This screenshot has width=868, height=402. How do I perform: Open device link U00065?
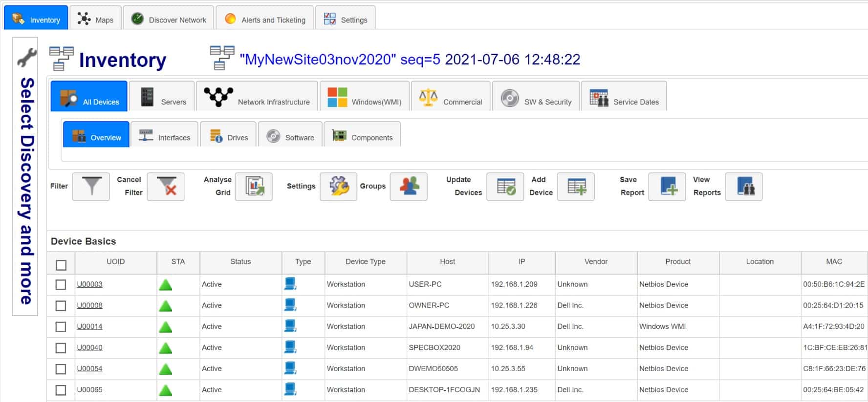(x=89, y=390)
